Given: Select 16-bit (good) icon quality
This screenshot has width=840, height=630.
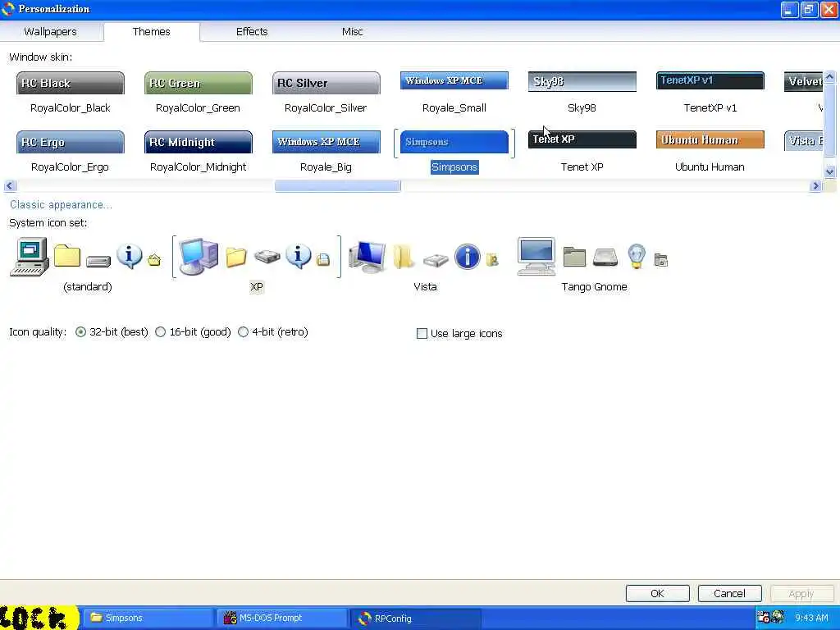Looking at the screenshot, I should point(160,332).
